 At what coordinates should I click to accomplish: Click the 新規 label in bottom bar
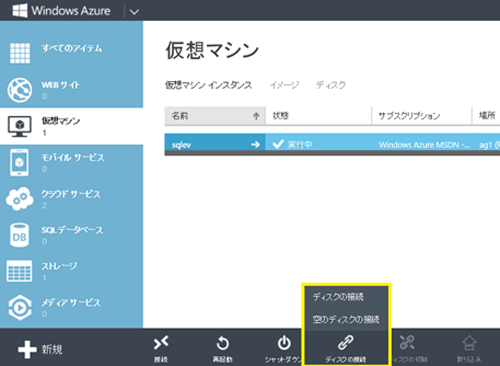52,350
